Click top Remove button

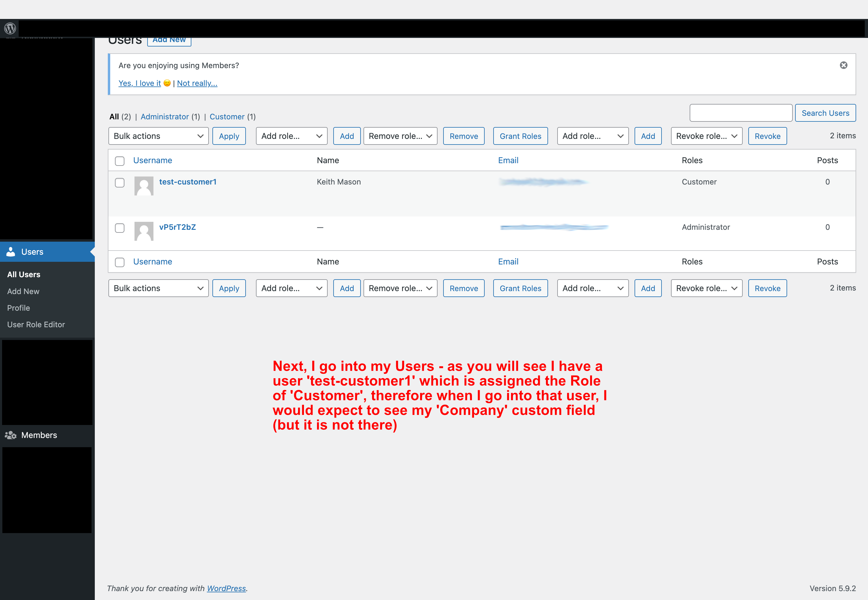(464, 136)
